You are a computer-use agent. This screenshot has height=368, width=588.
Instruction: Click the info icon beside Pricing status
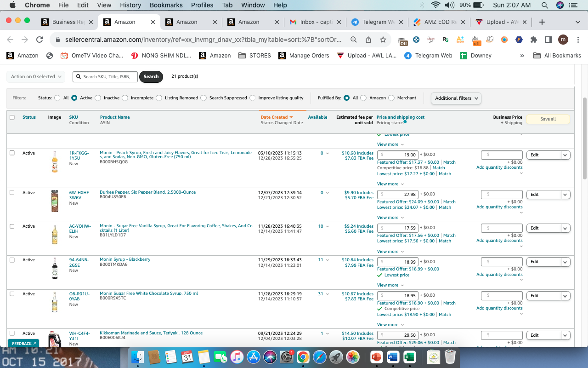(405, 122)
